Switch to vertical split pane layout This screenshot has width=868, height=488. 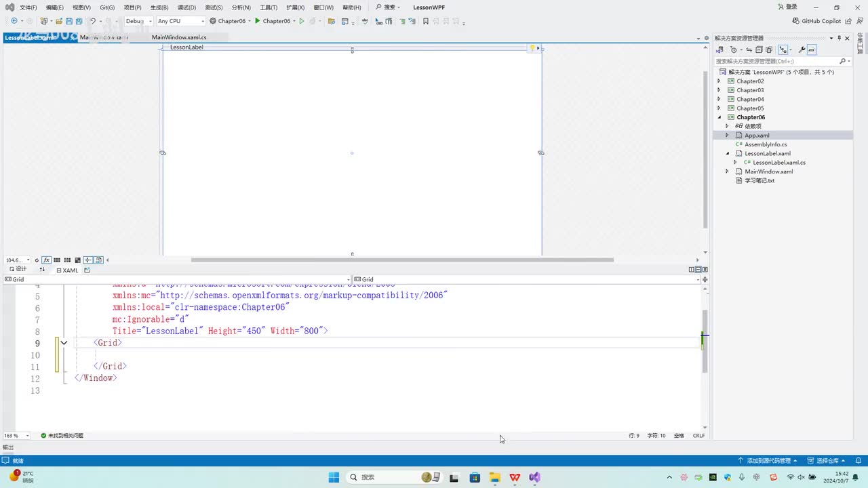pos(691,270)
